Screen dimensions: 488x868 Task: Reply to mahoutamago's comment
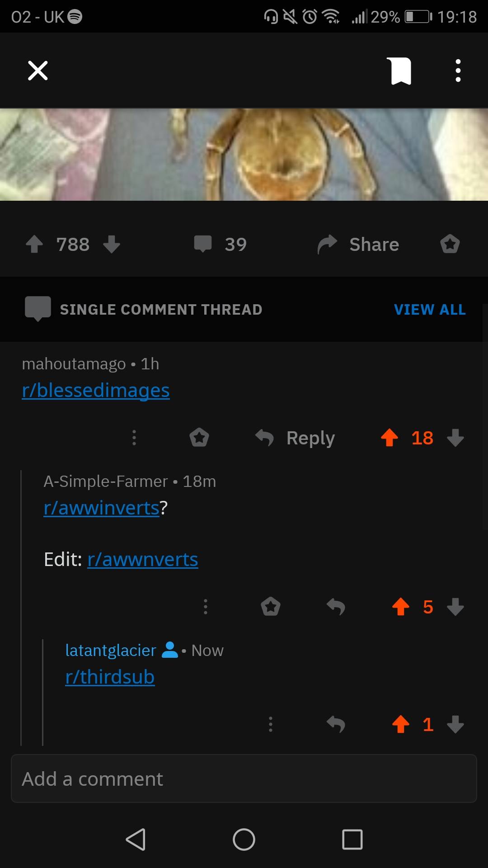[295, 438]
